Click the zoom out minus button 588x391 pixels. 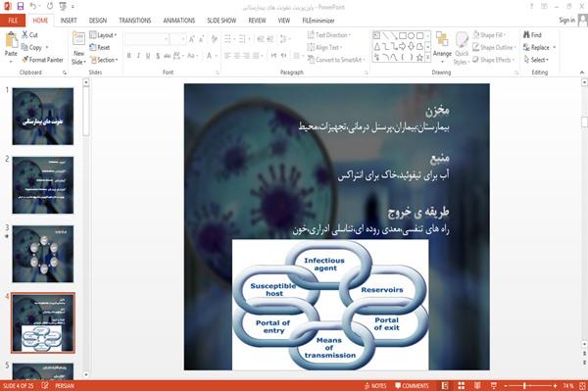506,385
